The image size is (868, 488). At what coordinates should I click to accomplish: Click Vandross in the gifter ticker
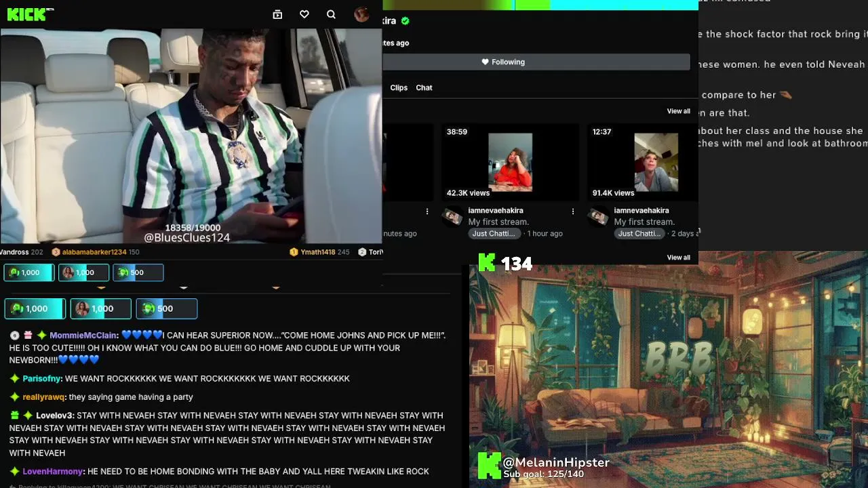(14, 252)
